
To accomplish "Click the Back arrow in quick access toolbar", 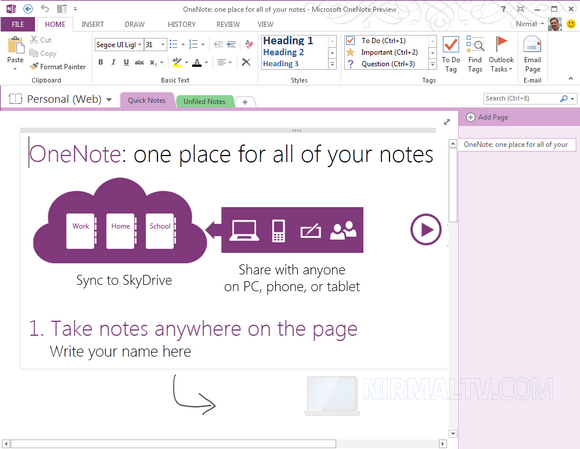I will tap(28, 9).
